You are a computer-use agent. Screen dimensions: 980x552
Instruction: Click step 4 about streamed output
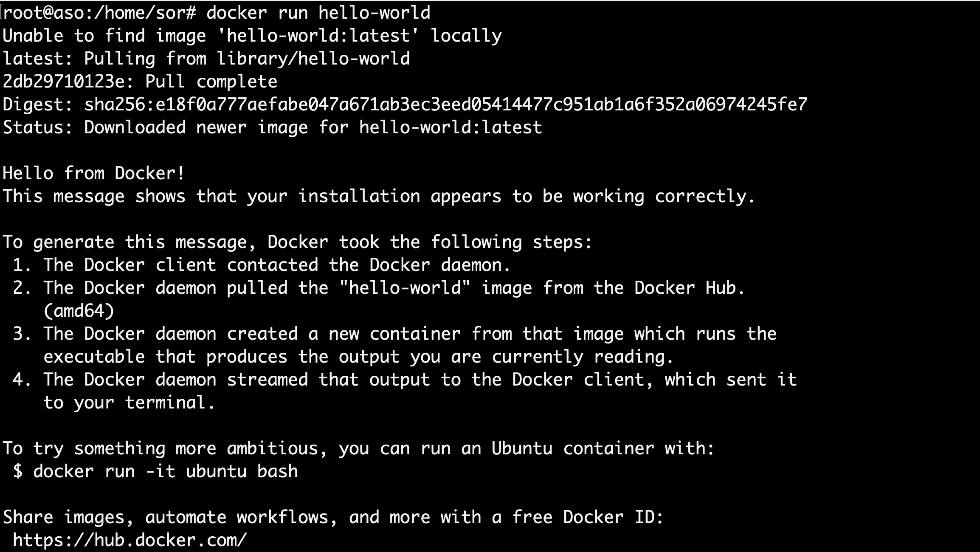pos(405,380)
